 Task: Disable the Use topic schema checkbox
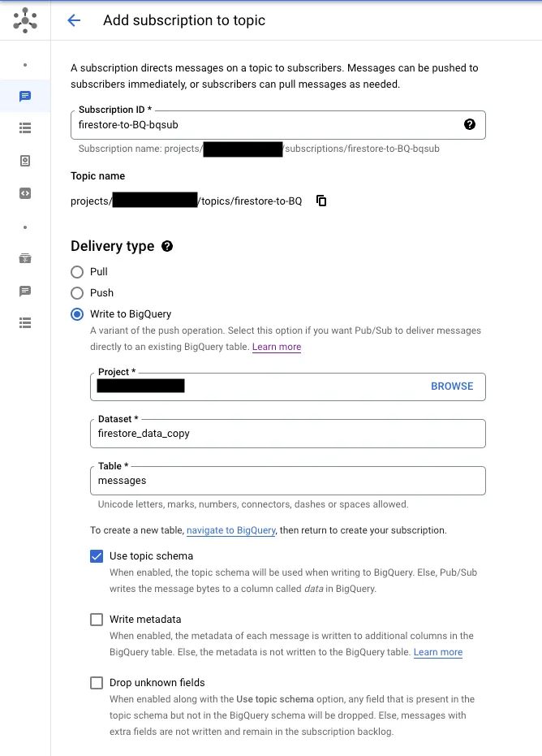[x=97, y=556]
